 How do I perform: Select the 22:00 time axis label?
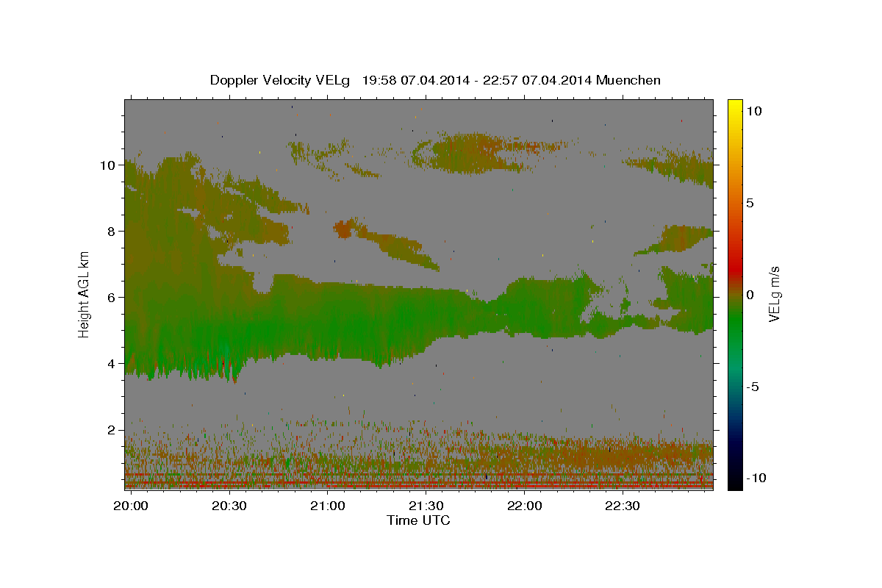click(x=524, y=506)
